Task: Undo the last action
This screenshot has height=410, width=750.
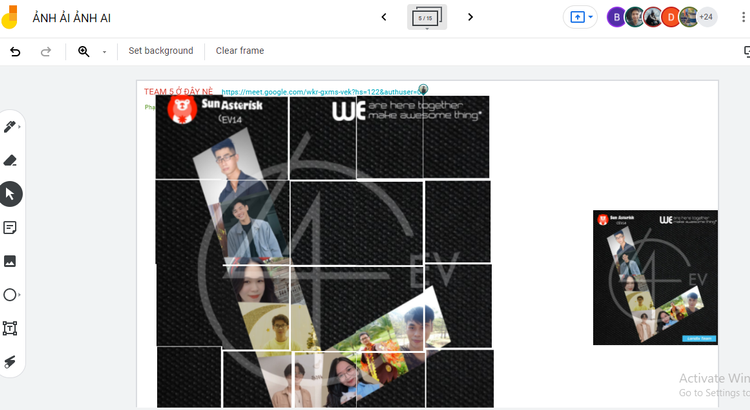Action: pyautogui.click(x=15, y=51)
